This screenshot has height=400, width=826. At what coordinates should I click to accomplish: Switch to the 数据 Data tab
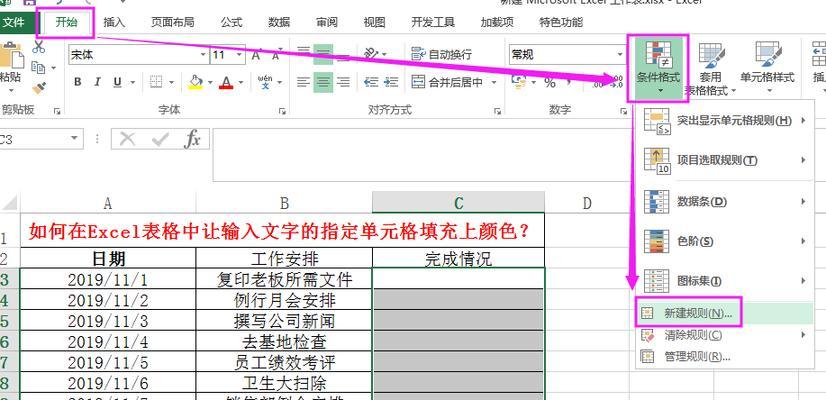pyautogui.click(x=279, y=23)
